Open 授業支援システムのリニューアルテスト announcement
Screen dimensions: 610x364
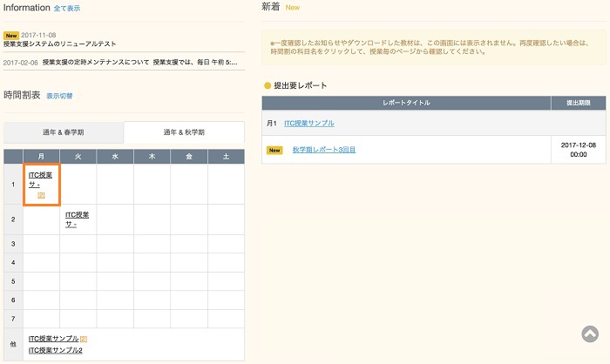tap(59, 44)
